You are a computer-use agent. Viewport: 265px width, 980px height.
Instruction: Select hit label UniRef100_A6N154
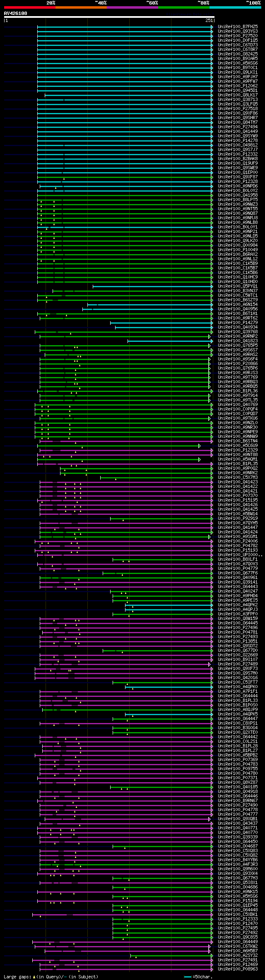tap(238, 304)
